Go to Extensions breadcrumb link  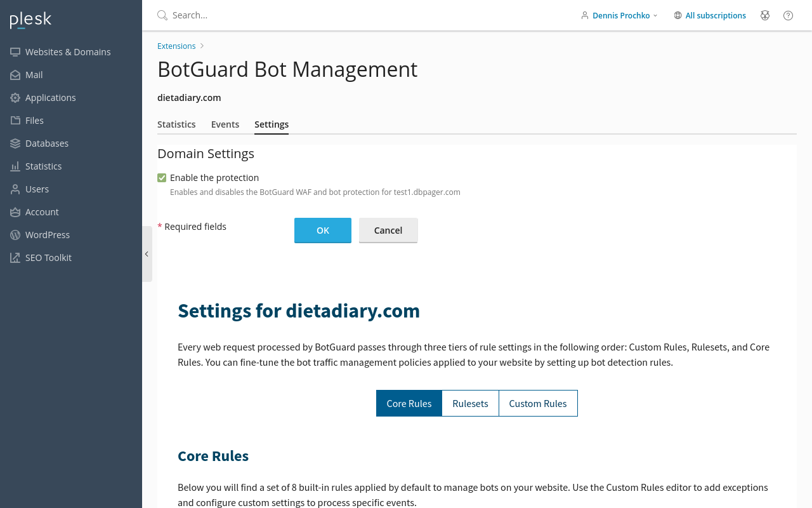(x=176, y=46)
